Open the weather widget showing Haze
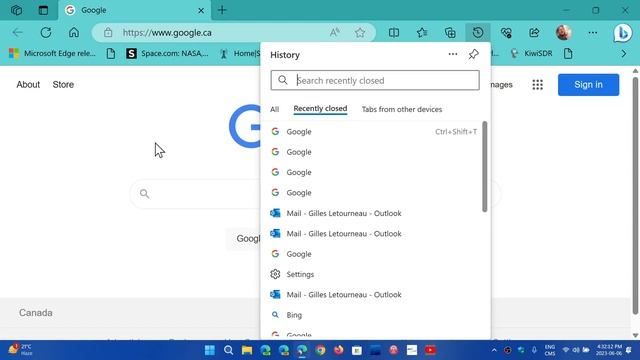640x360 pixels. (20, 350)
